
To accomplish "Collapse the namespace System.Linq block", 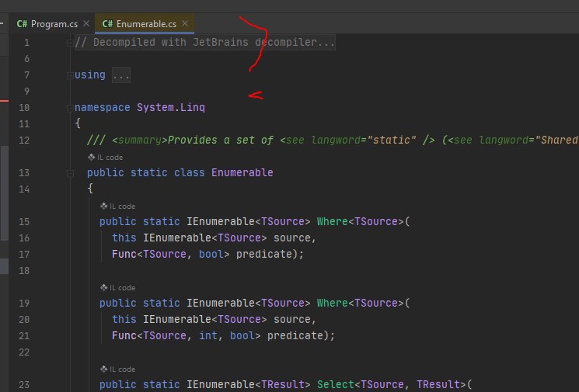I will [x=70, y=108].
